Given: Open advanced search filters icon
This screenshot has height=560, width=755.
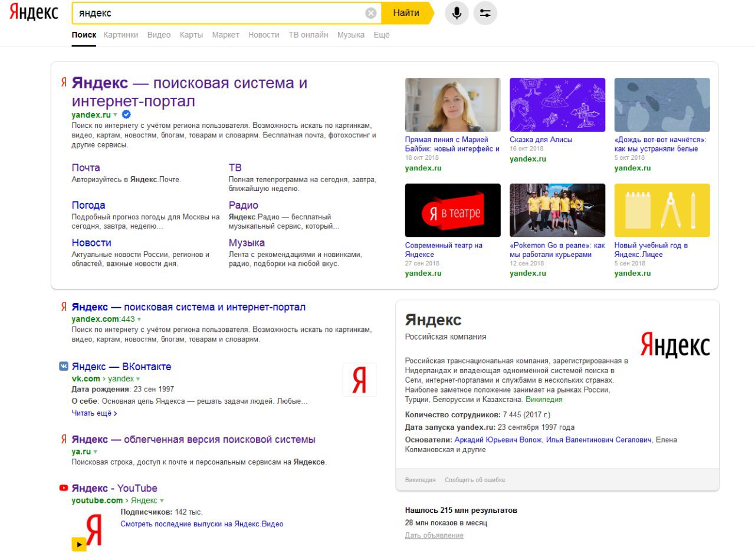Looking at the screenshot, I should click(x=485, y=13).
